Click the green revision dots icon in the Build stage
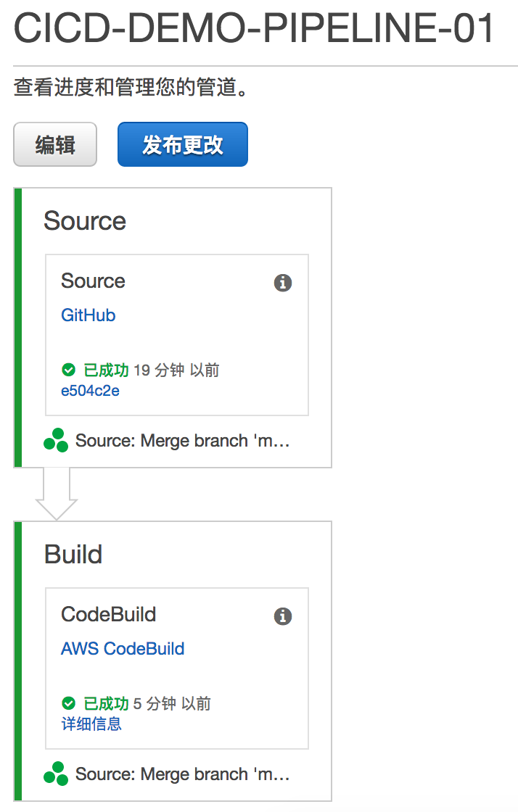 click(56, 774)
